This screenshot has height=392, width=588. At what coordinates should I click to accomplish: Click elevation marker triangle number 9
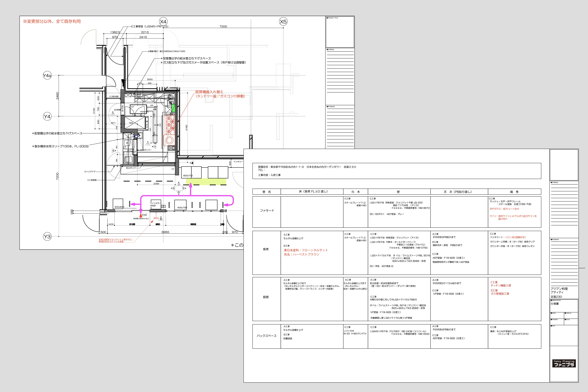coord(114,151)
